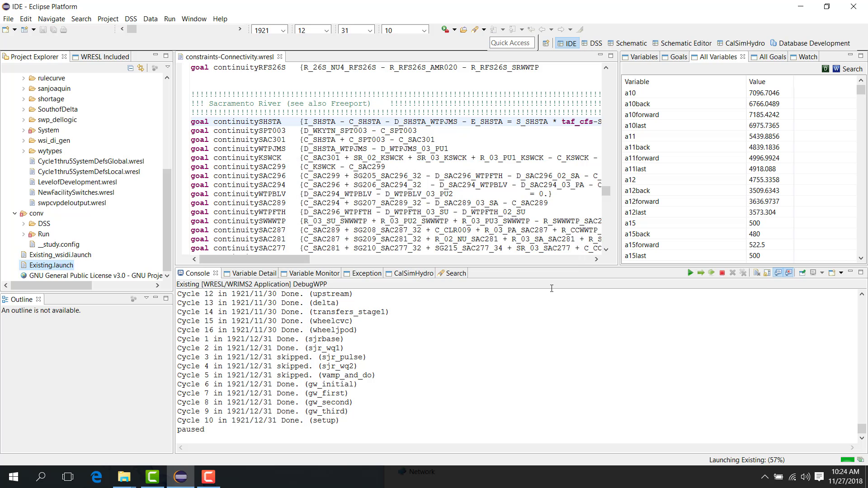Open File Explorer from taskbar
Image resolution: width=868 pixels, height=488 pixels.
pos(124,477)
